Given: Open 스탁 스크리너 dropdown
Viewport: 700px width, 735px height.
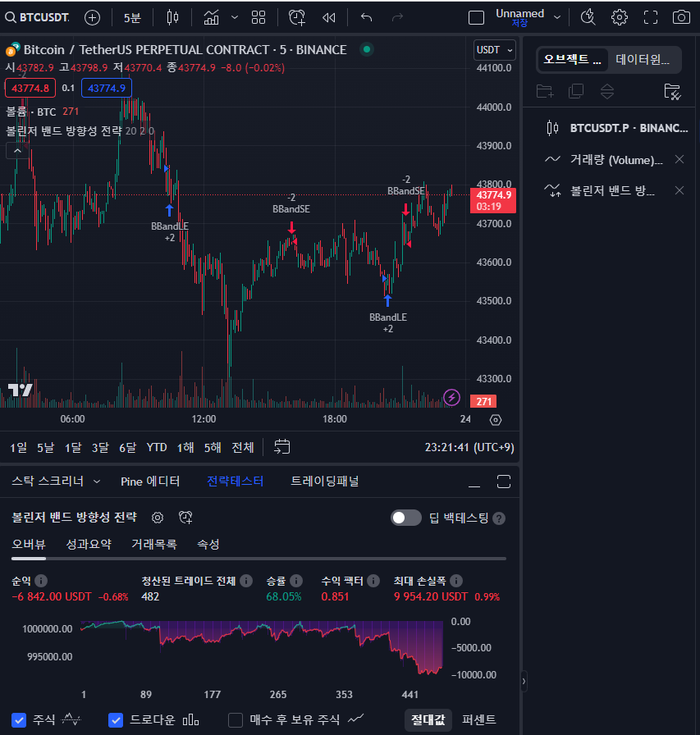Looking at the screenshot, I should click(x=56, y=482).
